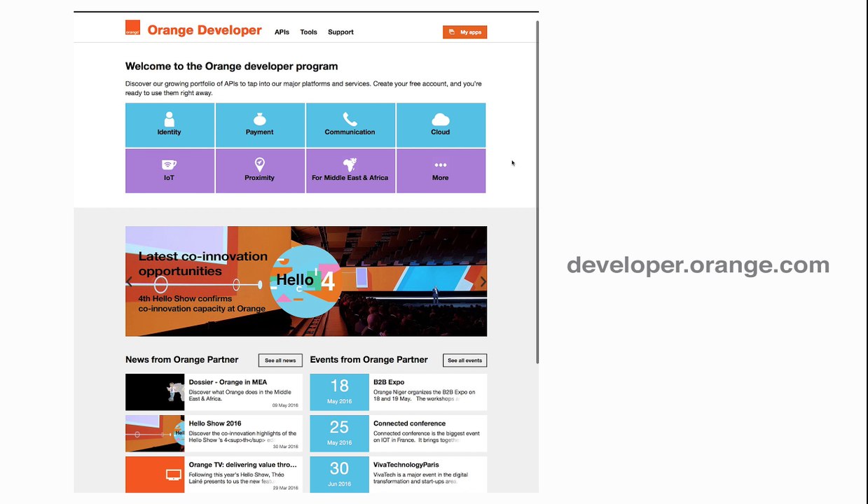Click the News from Orange Partner heading
Image resolution: width=868 pixels, height=504 pixels.
tap(182, 360)
